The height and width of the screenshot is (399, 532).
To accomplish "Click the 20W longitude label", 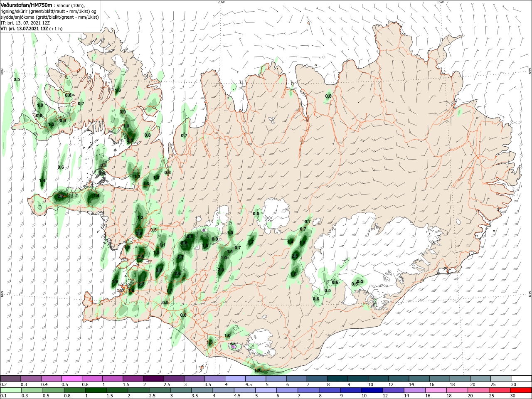I will [221, 2].
